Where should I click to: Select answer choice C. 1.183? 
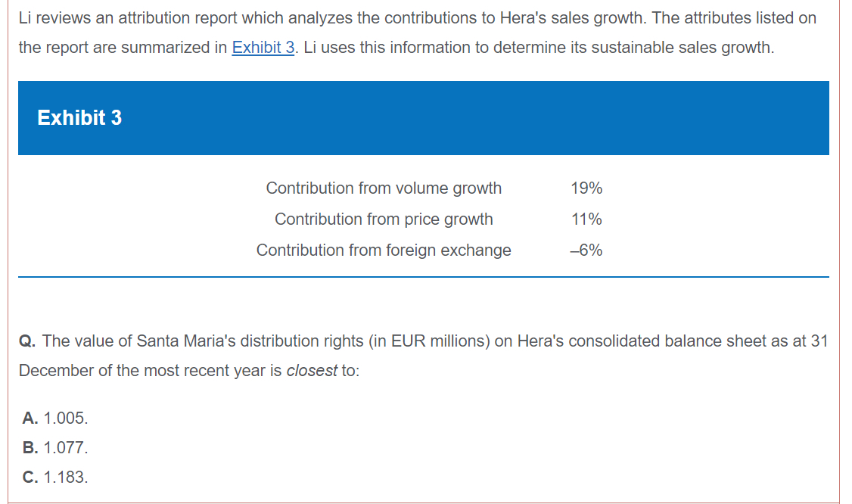point(55,477)
